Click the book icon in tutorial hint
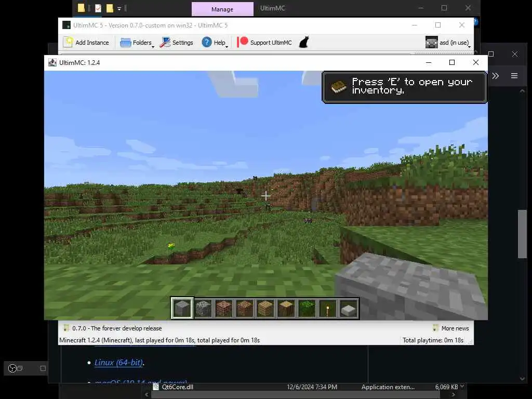The image size is (532, 399). tap(338, 87)
